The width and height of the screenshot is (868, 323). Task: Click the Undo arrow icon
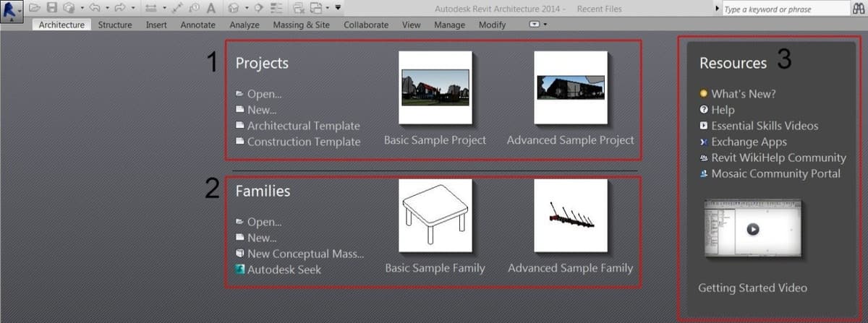pyautogui.click(x=94, y=8)
